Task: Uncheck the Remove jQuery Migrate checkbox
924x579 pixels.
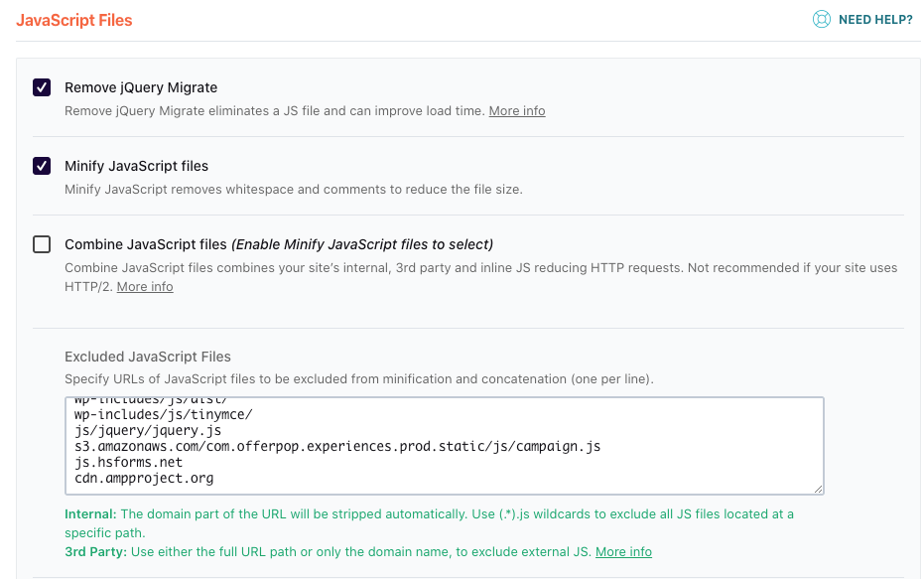Action: (42, 87)
